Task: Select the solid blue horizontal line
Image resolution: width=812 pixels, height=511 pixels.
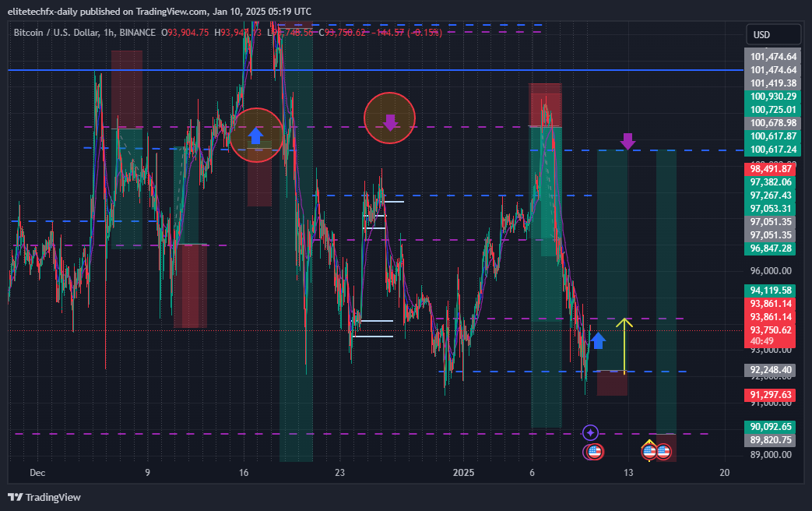Action: click(375, 69)
